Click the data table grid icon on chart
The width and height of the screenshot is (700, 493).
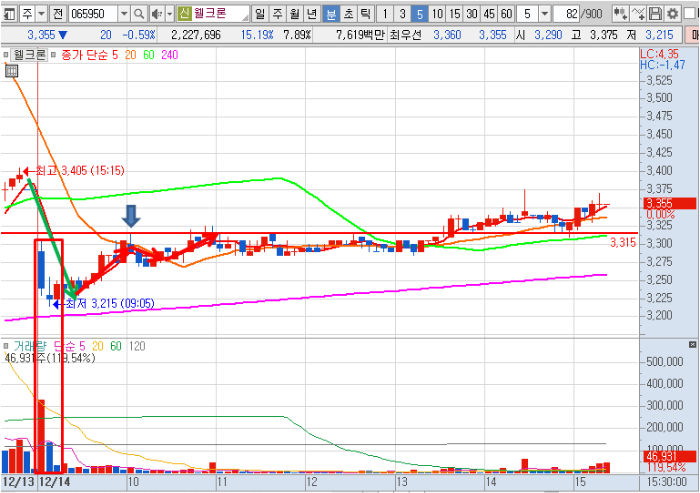[x=12, y=71]
